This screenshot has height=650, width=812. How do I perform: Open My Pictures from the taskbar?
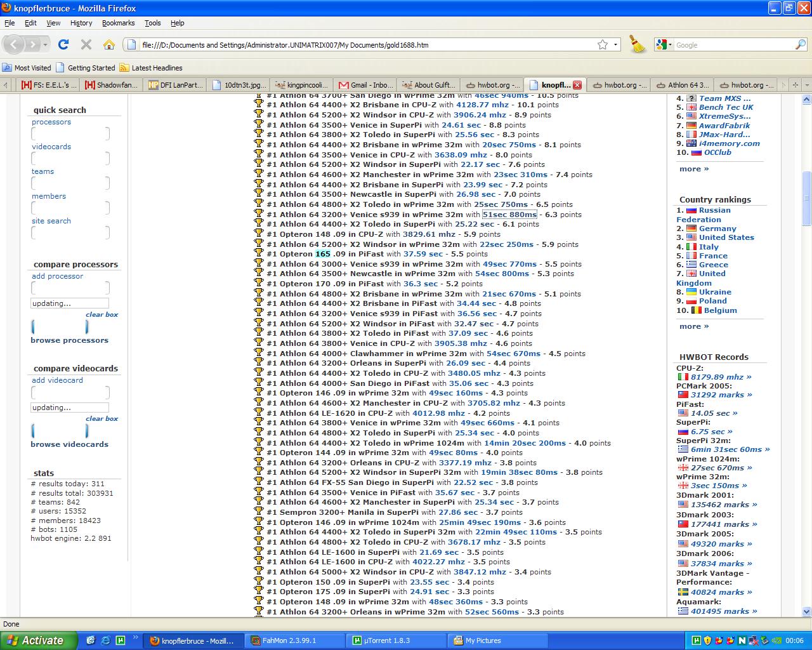pos(498,640)
